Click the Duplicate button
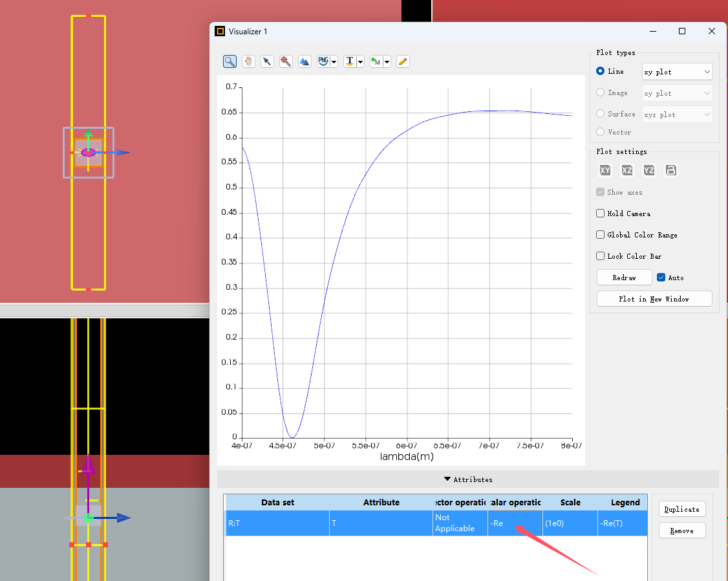Image resolution: width=728 pixels, height=581 pixels. coord(681,509)
